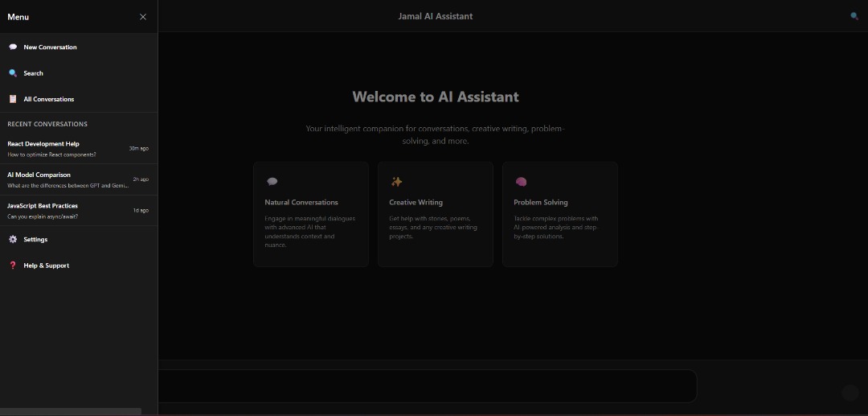Click the Welcome to AI Assistant heading
Viewport: 868px width, 416px height.
[x=435, y=97]
